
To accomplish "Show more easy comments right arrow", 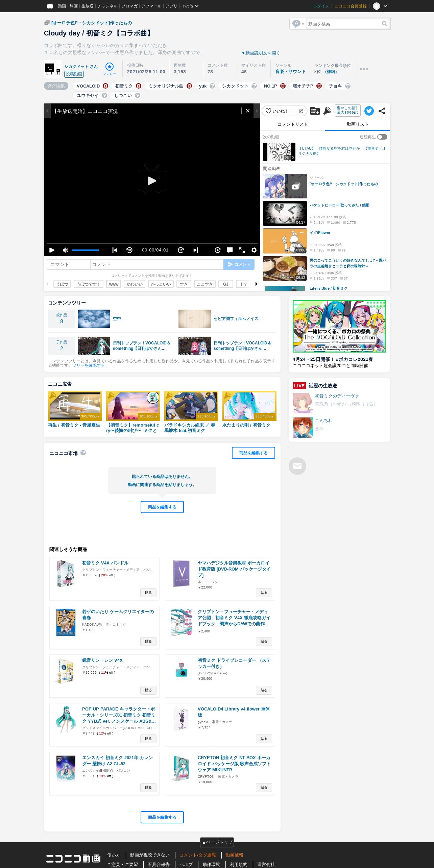I will pos(257,284).
